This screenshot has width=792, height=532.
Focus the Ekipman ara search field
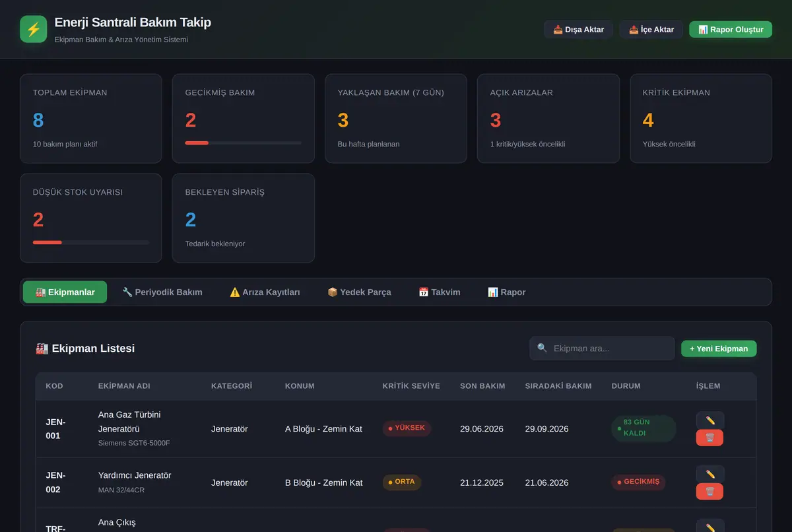click(602, 349)
